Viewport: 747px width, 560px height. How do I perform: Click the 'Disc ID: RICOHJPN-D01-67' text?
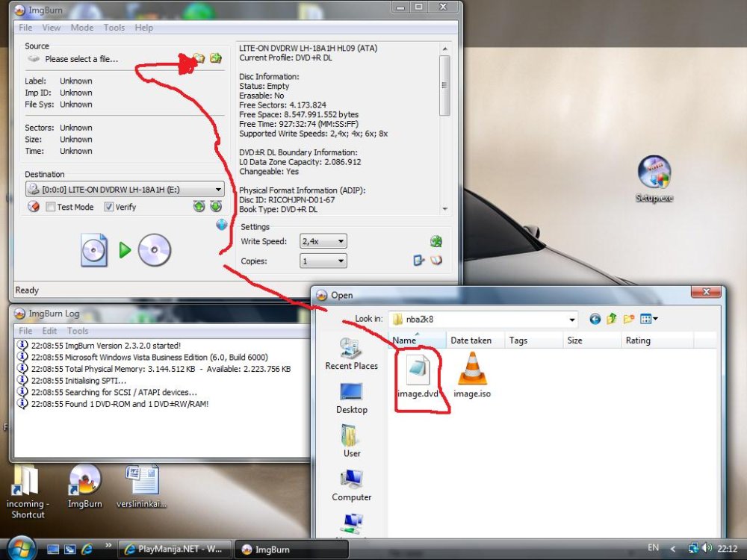click(287, 199)
